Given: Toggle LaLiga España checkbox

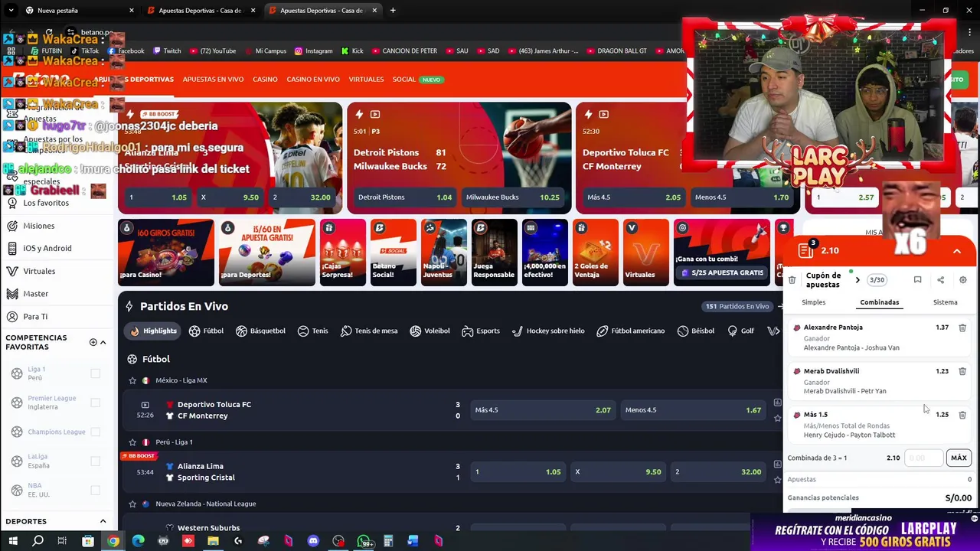Looking at the screenshot, I should pyautogui.click(x=95, y=461).
